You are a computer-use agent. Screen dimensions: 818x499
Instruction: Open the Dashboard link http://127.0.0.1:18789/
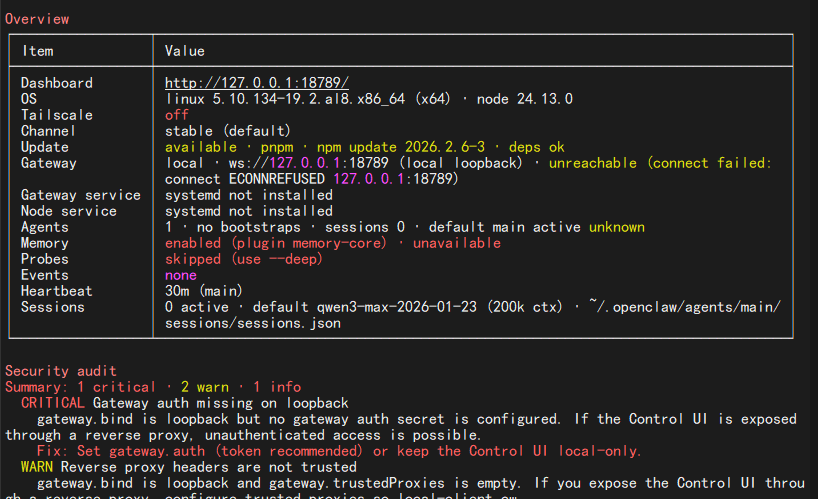pos(257,83)
